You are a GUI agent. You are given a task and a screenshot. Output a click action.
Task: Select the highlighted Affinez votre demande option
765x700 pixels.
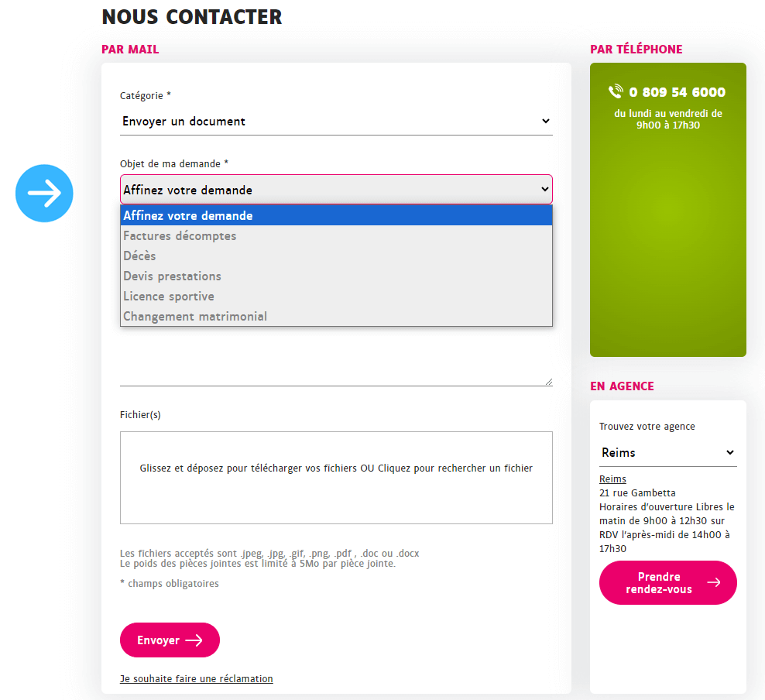click(188, 216)
